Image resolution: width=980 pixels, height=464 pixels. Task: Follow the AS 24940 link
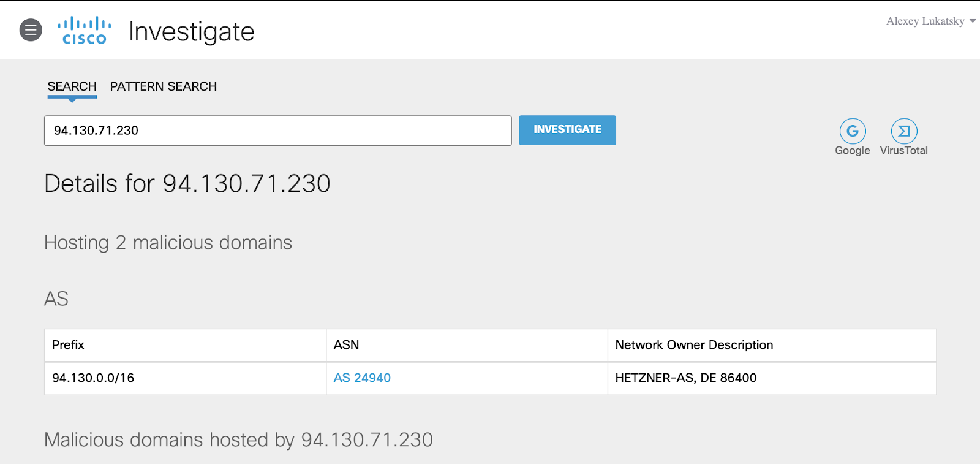[x=362, y=378]
